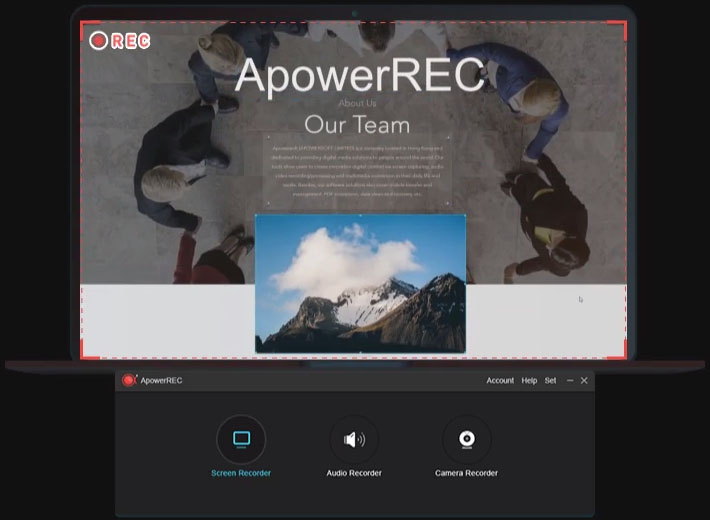The height and width of the screenshot is (520, 710).
Task: Open the Audio Recorder speaker icon
Action: coord(354,439)
